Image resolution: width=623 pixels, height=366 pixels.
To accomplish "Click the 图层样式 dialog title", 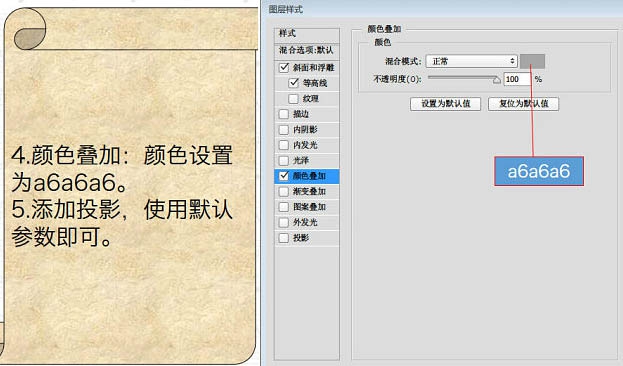I will (286, 9).
